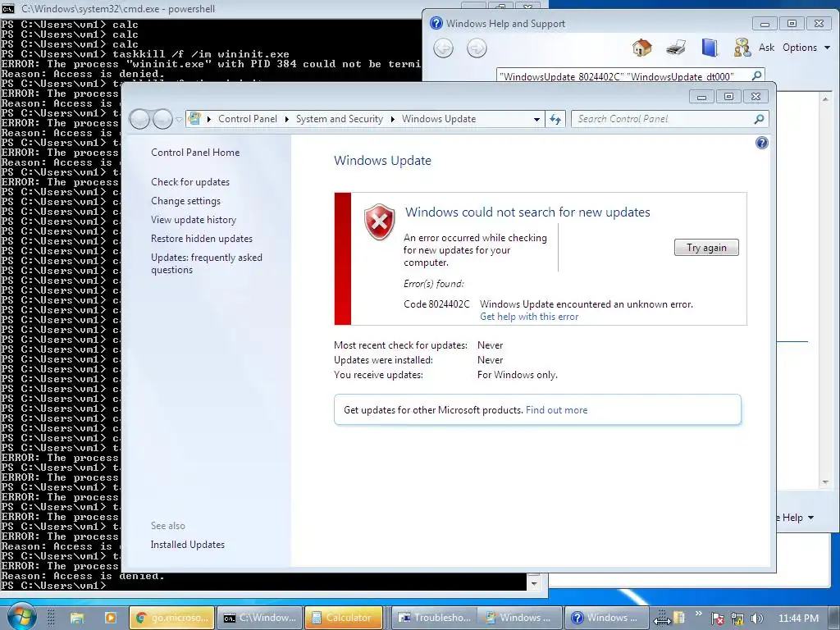
Task: Click the Try again button
Action: [706, 248]
